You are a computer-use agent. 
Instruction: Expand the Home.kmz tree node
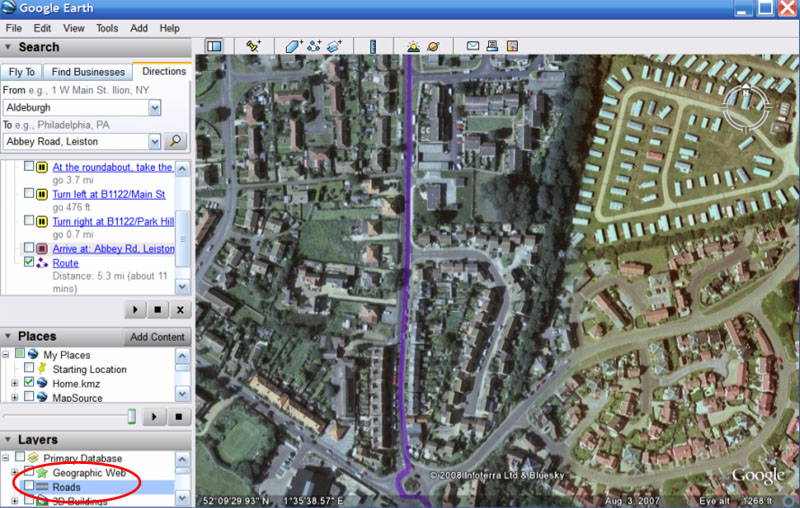click(x=14, y=383)
